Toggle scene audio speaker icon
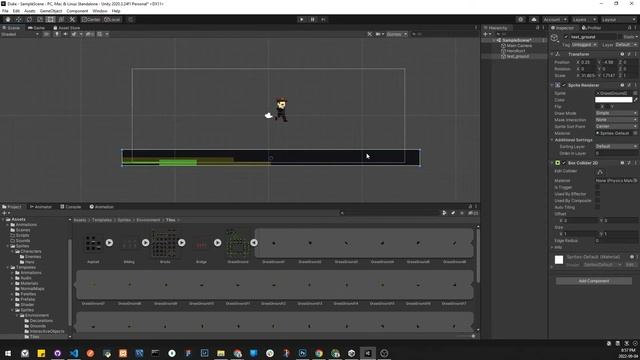Viewport: 640px width, 360px height. pyautogui.click(x=65, y=34)
